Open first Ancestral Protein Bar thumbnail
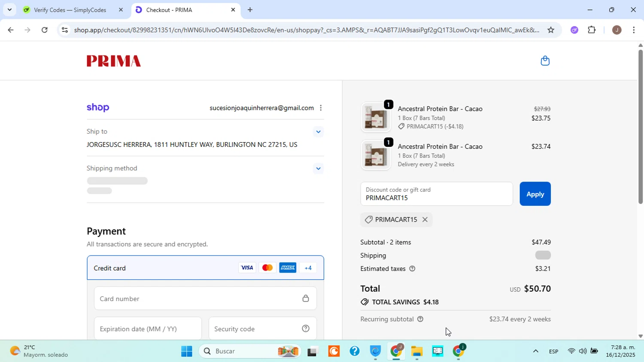 [x=376, y=117]
